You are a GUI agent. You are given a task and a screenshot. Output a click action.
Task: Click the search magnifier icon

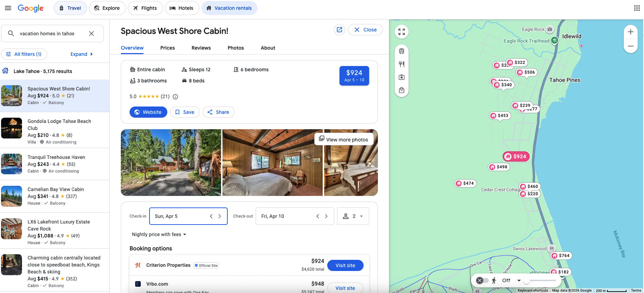(x=11, y=34)
